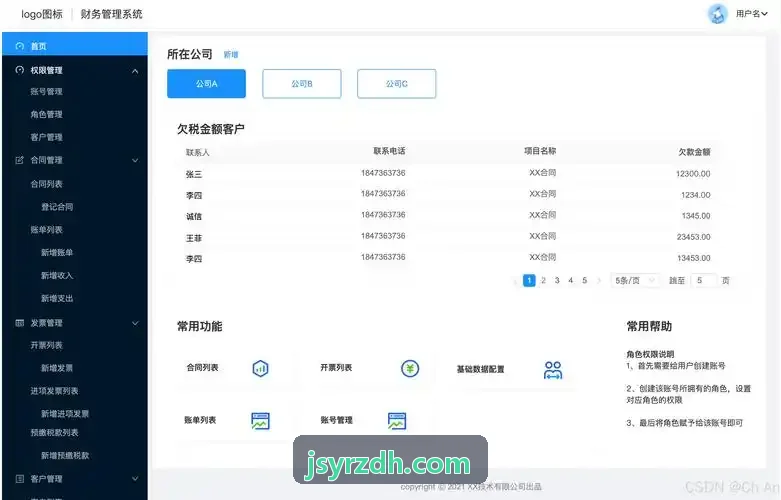Open 客户管理 under 权限管理
This screenshot has width=781, height=500.
pyautogui.click(x=46, y=137)
